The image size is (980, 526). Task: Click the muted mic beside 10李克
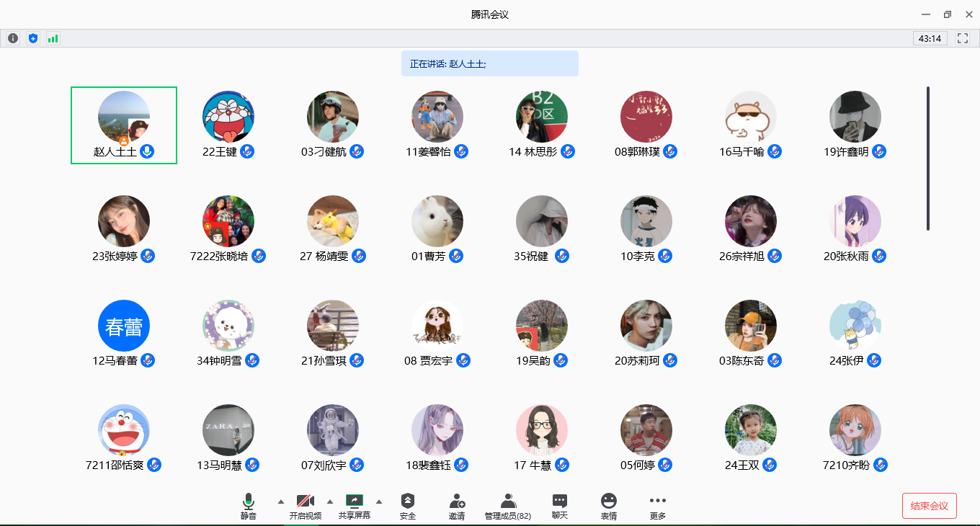point(665,256)
